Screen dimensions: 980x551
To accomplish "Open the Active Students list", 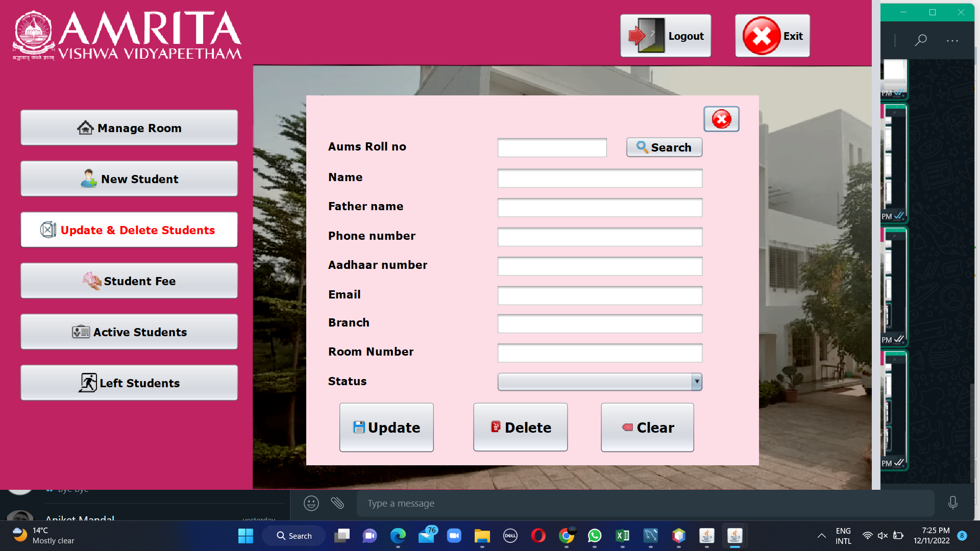I will (129, 332).
